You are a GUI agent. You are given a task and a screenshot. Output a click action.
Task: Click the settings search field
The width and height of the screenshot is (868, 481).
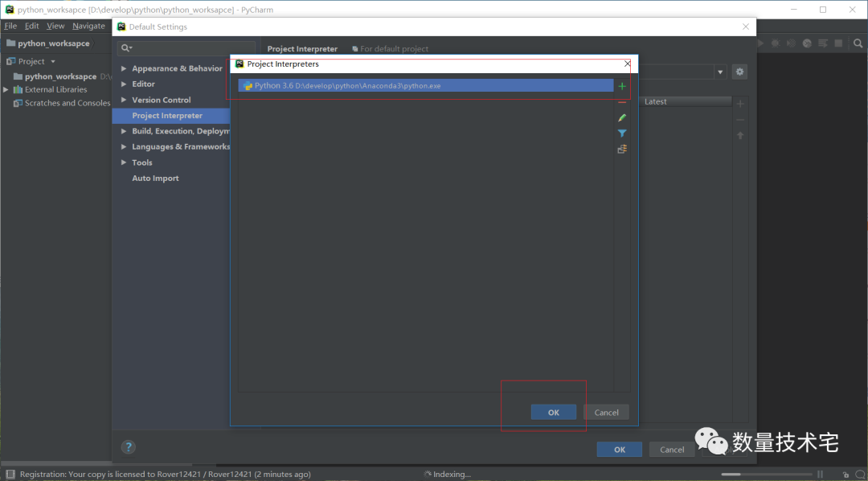point(186,48)
